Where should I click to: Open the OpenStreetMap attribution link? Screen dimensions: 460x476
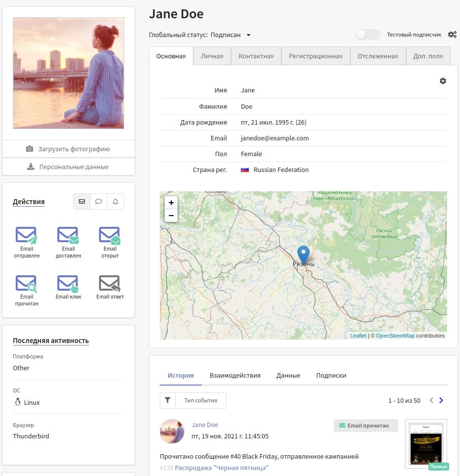[x=395, y=336]
